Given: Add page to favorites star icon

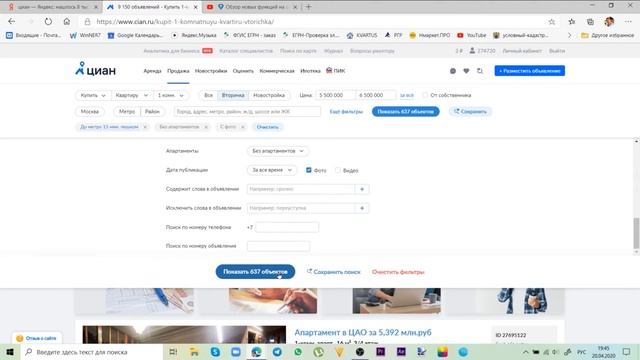Looking at the screenshot, I should click(551, 22).
